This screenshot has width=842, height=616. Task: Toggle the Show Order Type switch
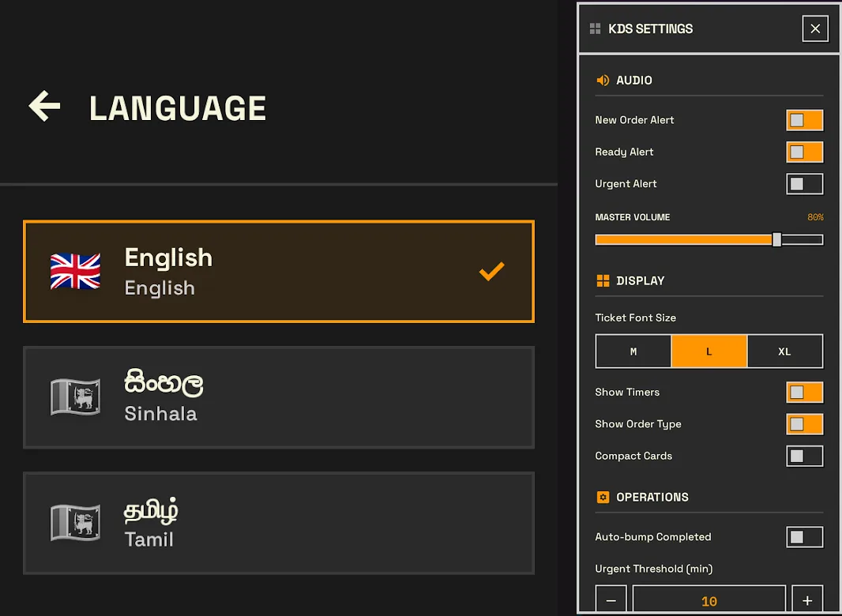804,424
